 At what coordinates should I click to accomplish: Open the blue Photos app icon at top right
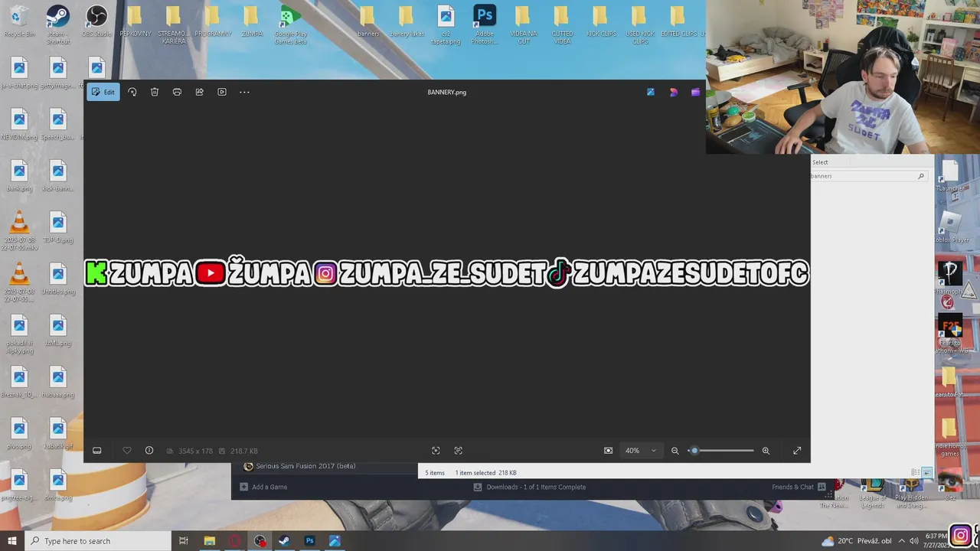click(651, 92)
